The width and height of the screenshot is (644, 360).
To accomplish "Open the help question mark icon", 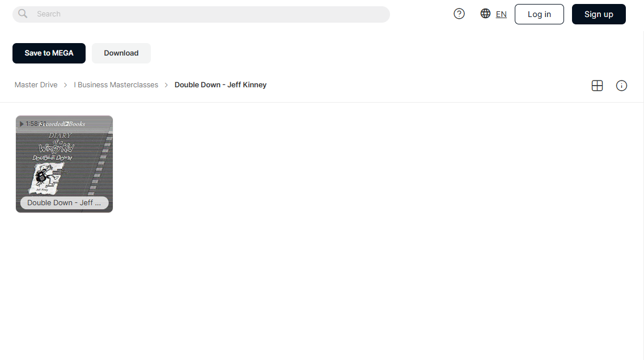I will 459,14.
